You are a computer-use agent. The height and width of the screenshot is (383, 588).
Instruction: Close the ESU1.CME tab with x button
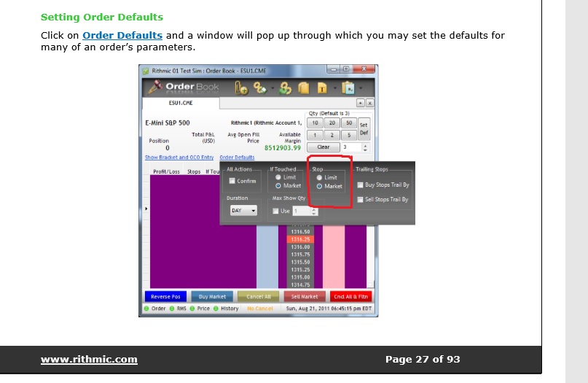(369, 103)
